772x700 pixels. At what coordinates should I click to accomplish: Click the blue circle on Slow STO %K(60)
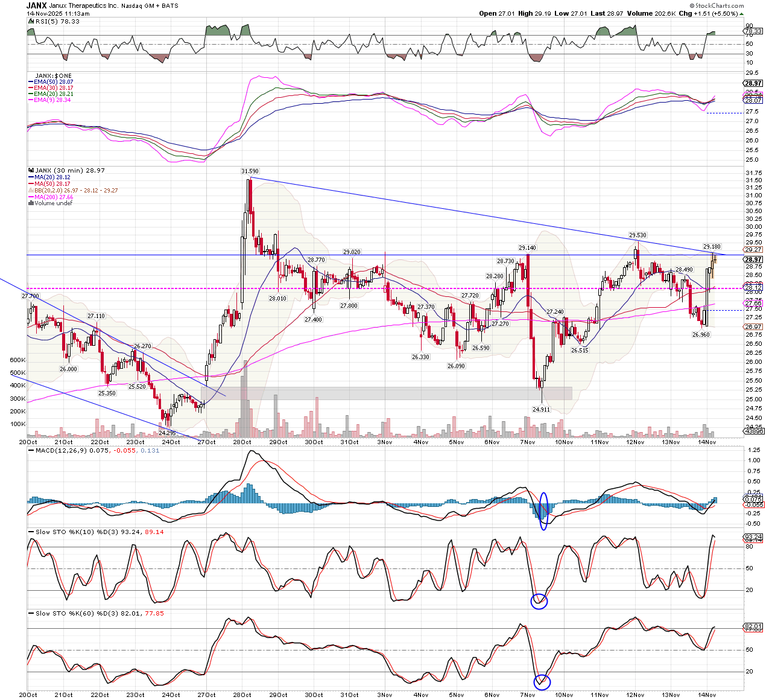(542, 682)
